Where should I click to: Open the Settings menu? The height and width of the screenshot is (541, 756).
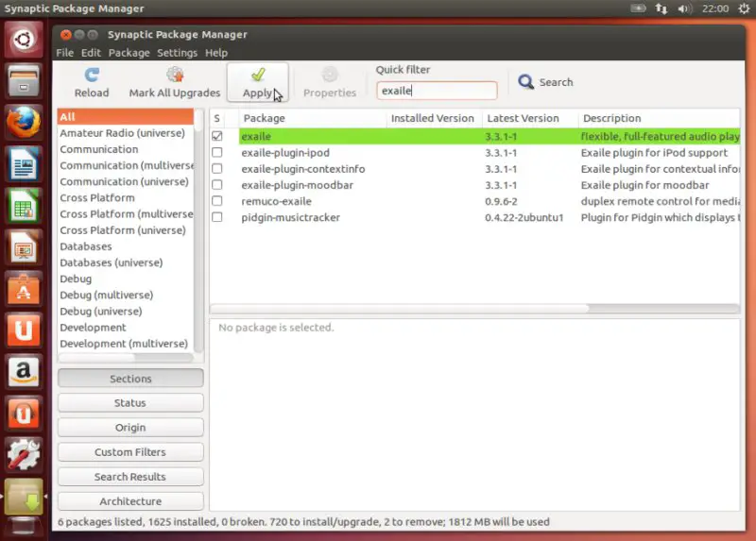pos(177,53)
